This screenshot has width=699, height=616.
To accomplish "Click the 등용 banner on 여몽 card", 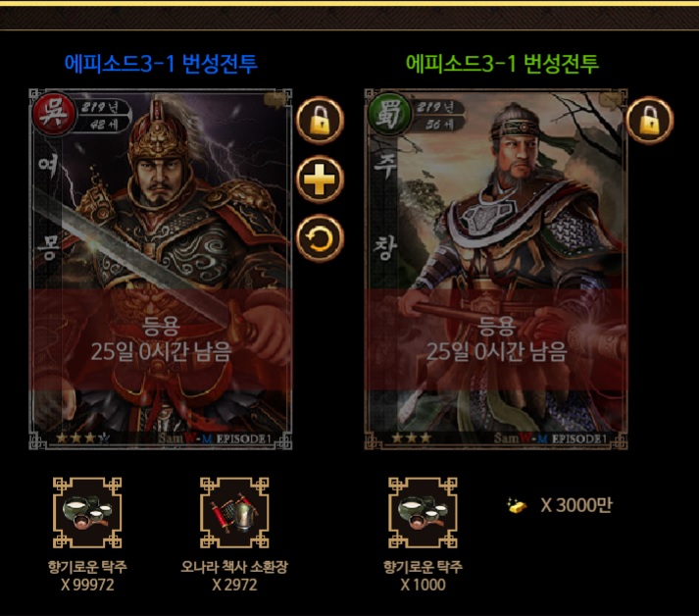I will [x=161, y=339].
